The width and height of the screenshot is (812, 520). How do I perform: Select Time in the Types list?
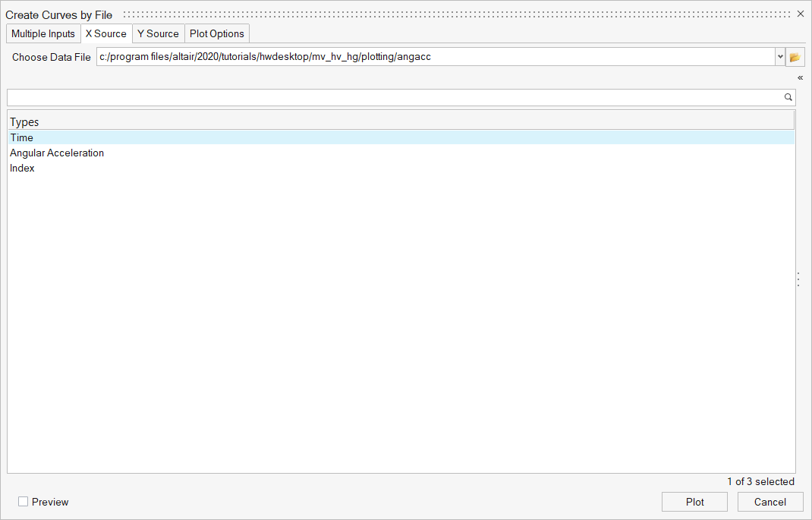[22, 137]
